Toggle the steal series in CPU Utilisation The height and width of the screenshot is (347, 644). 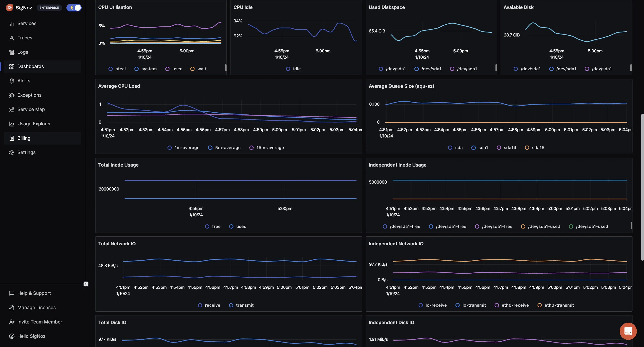click(117, 69)
